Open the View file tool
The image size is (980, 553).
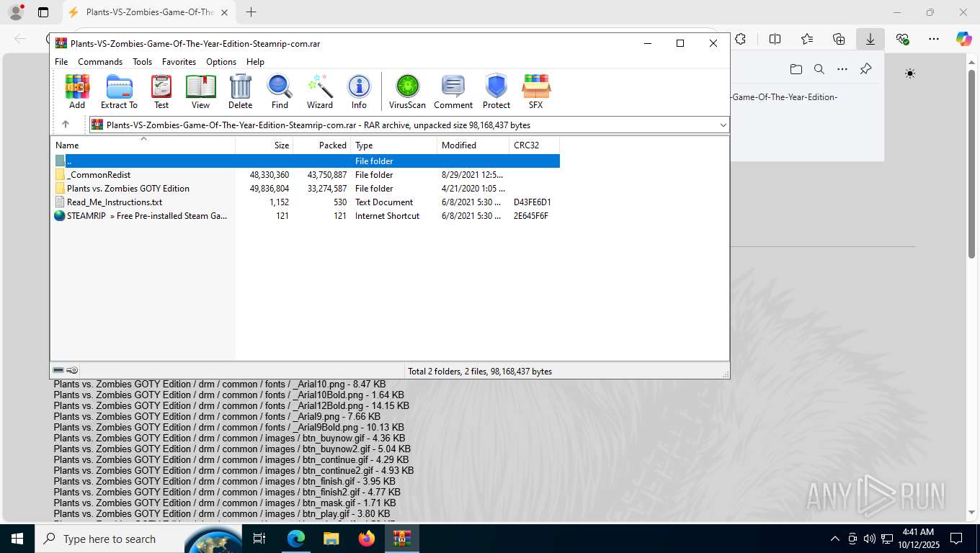pos(200,91)
